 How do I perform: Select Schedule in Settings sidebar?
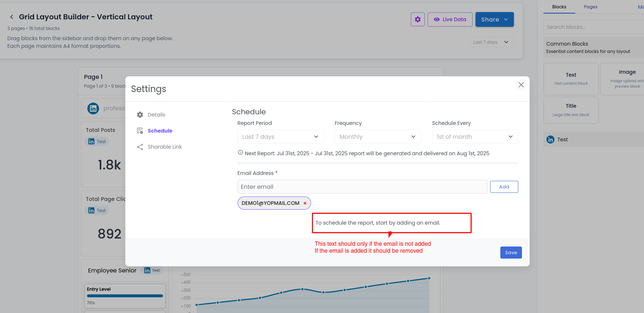point(160,131)
